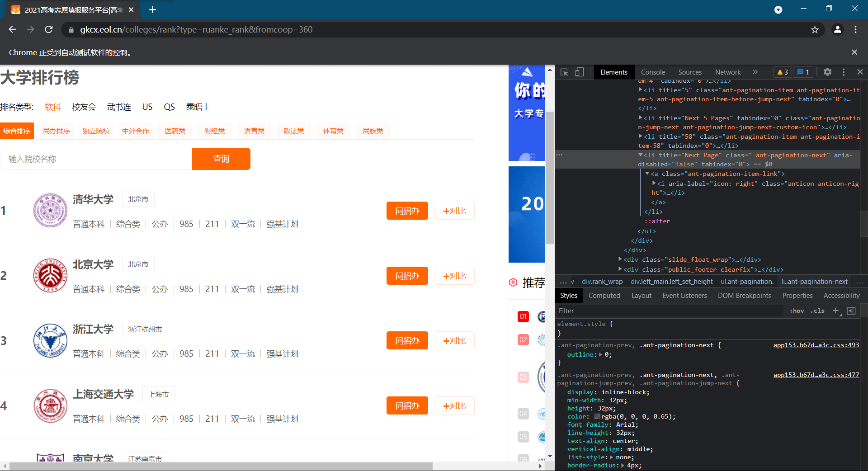Switch to the Sources tab

tap(690, 72)
